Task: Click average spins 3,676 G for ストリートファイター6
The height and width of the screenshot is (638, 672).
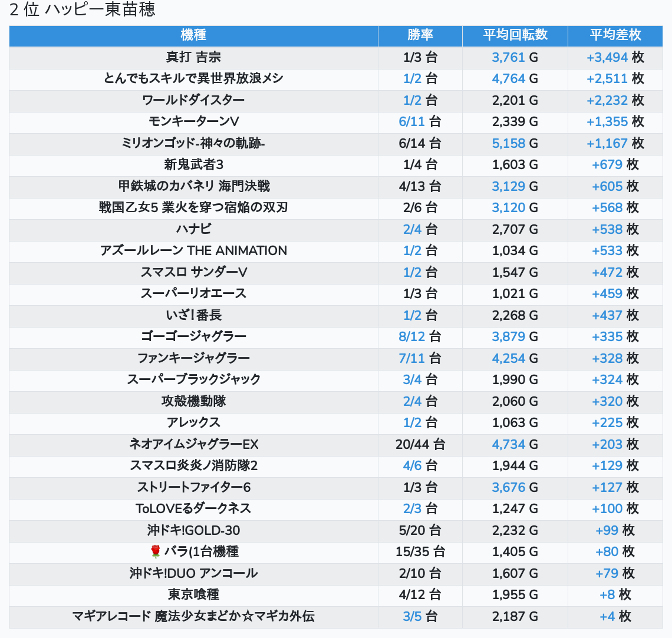Action: (515, 487)
